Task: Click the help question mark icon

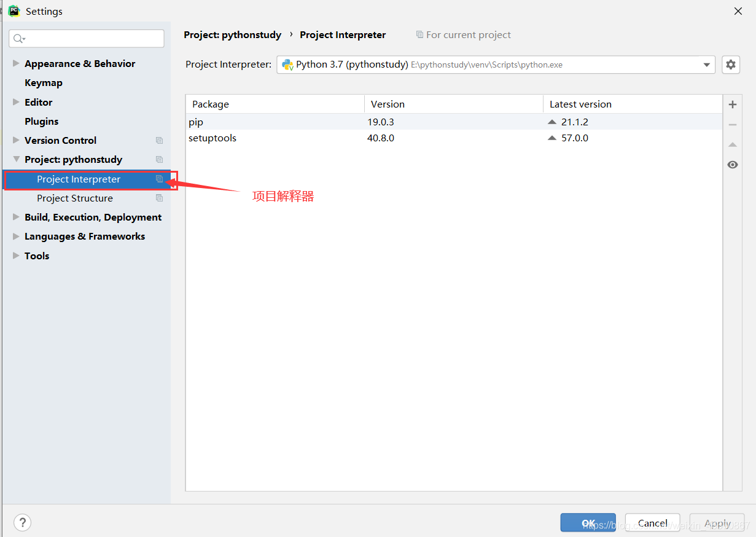Action: coord(22,523)
